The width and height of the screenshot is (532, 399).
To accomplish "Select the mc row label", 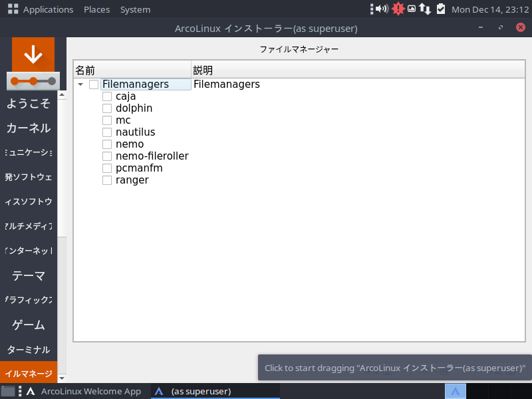I will coord(123,120).
